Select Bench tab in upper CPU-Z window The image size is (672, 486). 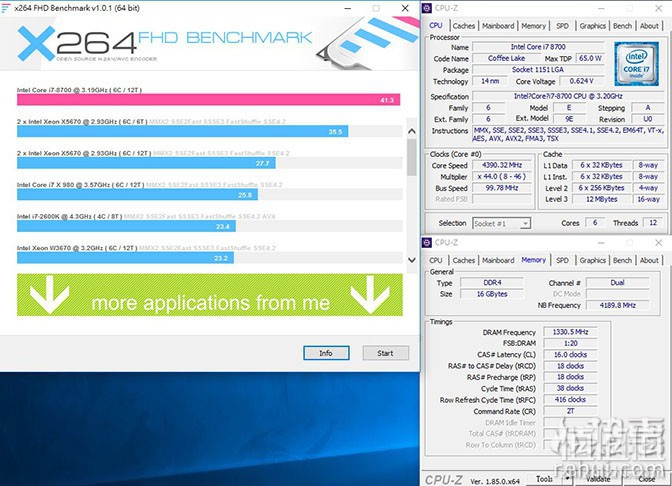pyautogui.click(x=622, y=26)
